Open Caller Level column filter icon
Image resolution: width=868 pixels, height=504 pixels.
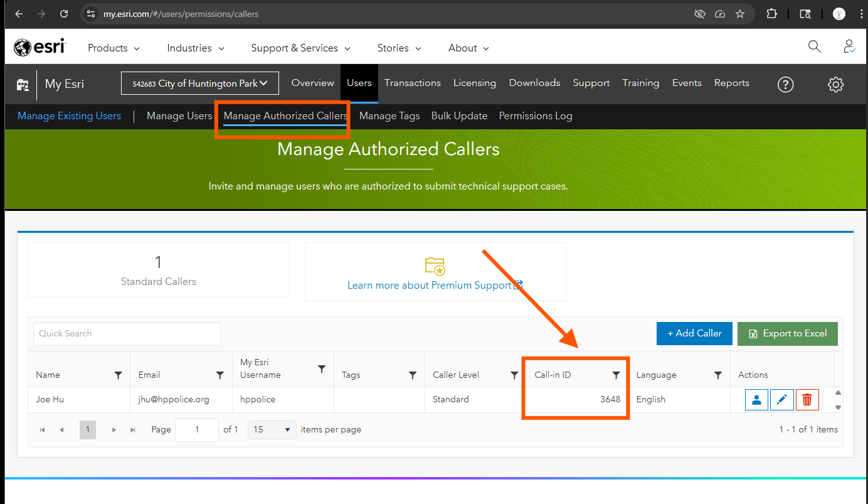pyautogui.click(x=514, y=375)
